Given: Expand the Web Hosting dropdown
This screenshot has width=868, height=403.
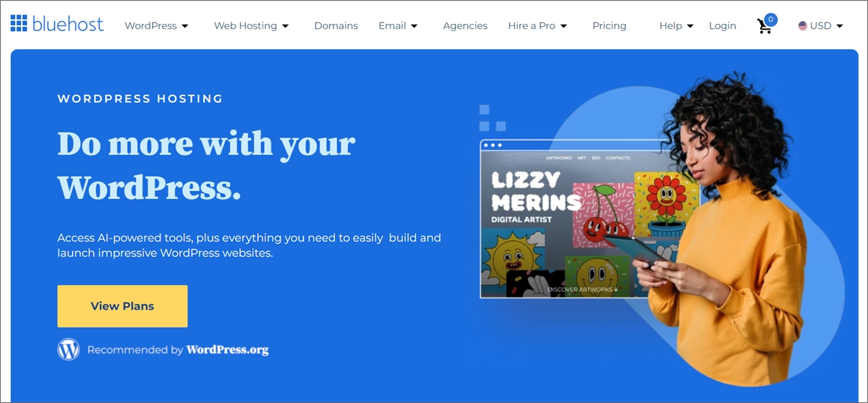Looking at the screenshot, I should tap(251, 25).
